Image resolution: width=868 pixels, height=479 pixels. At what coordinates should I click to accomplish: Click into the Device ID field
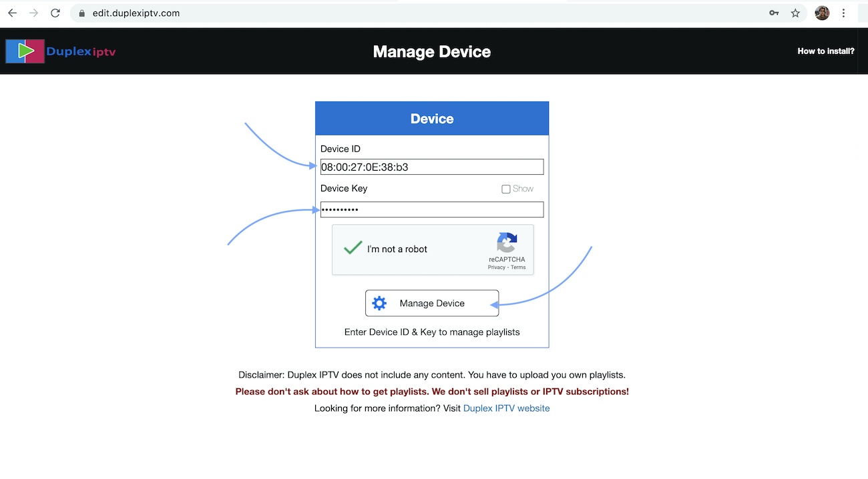(432, 167)
